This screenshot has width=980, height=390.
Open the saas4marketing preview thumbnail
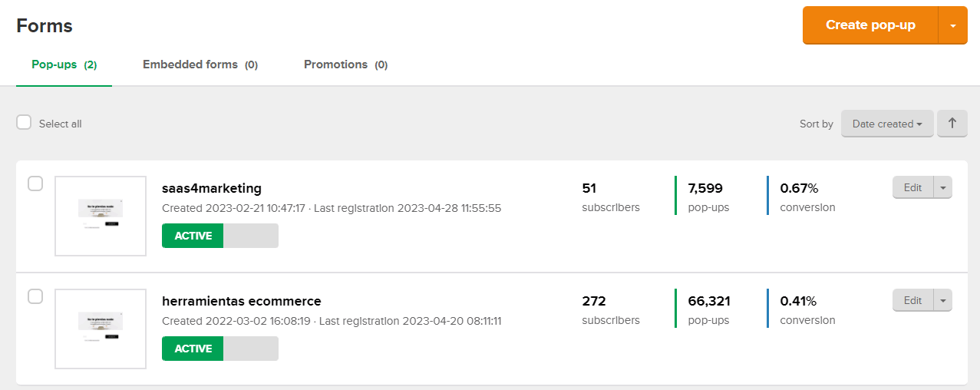[101, 216]
